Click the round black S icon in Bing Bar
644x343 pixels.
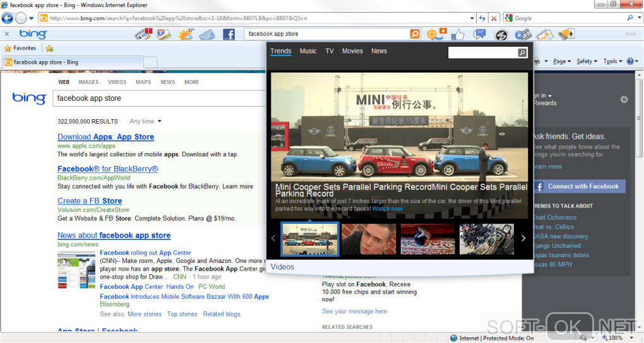(501, 35)
